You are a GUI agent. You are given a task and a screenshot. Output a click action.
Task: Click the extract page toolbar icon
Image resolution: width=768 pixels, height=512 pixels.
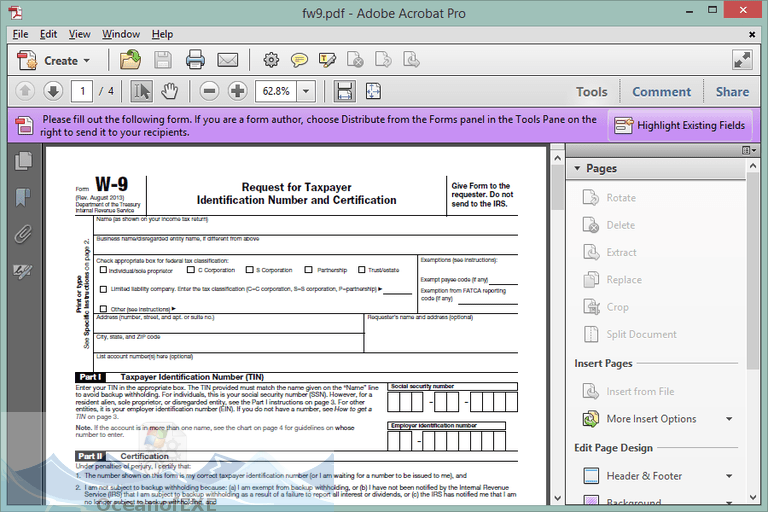point(411,60)
